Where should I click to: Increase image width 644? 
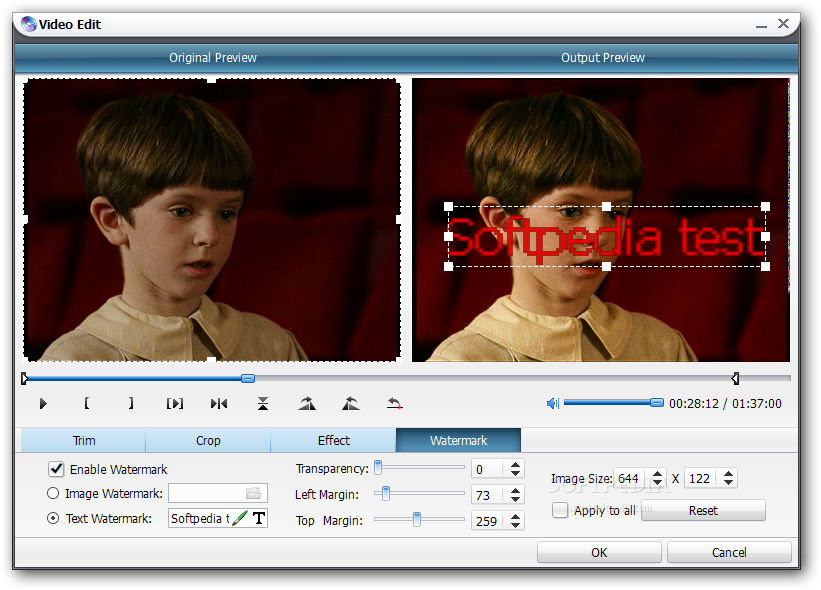(x=658, y=474)
